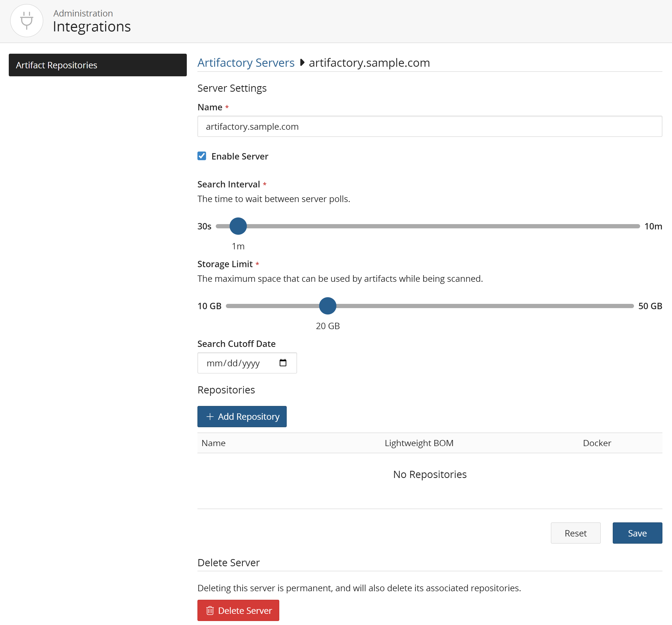Open the calendar picker for Search Cutoff Date
Screen dimensions: 672x625
point(283,363)
